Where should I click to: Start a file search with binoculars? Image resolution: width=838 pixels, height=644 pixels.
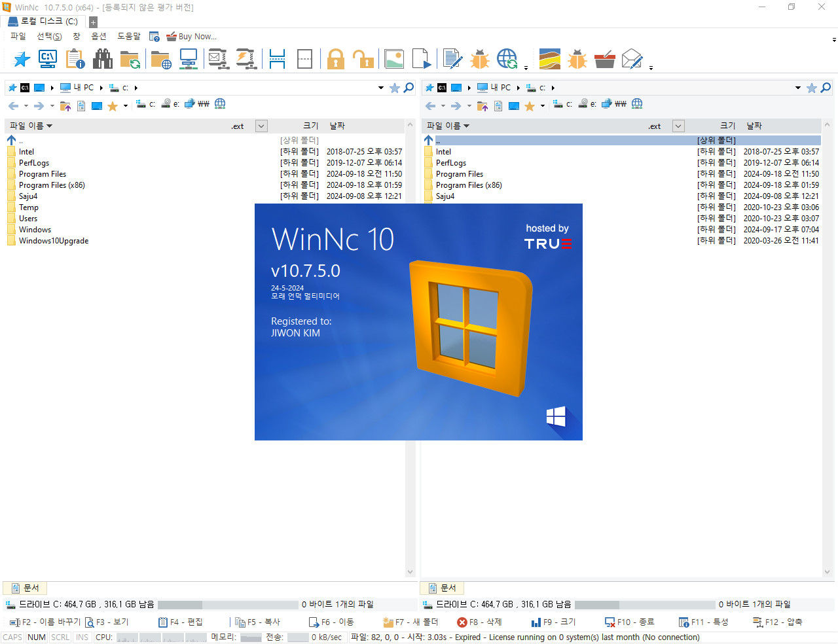(102, 60)
